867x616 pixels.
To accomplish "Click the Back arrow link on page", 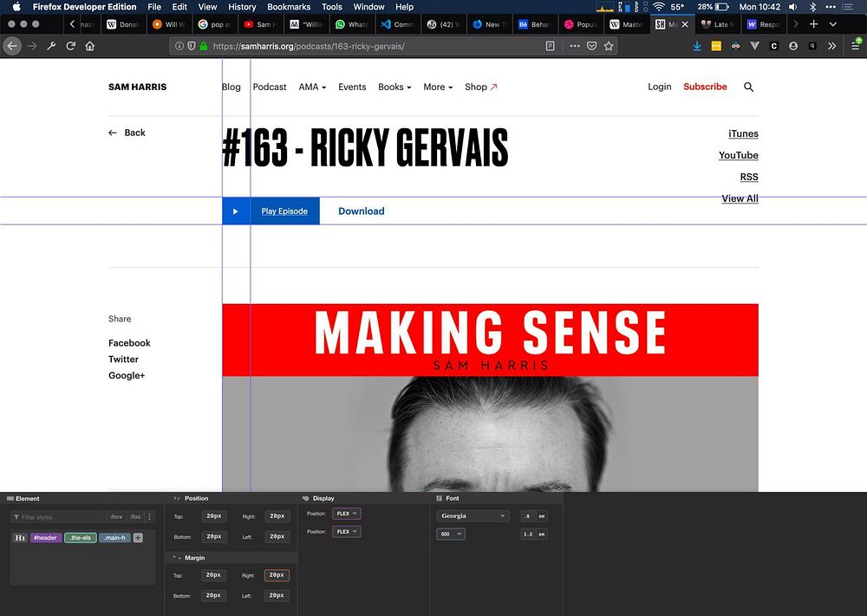I will (127, 133).
